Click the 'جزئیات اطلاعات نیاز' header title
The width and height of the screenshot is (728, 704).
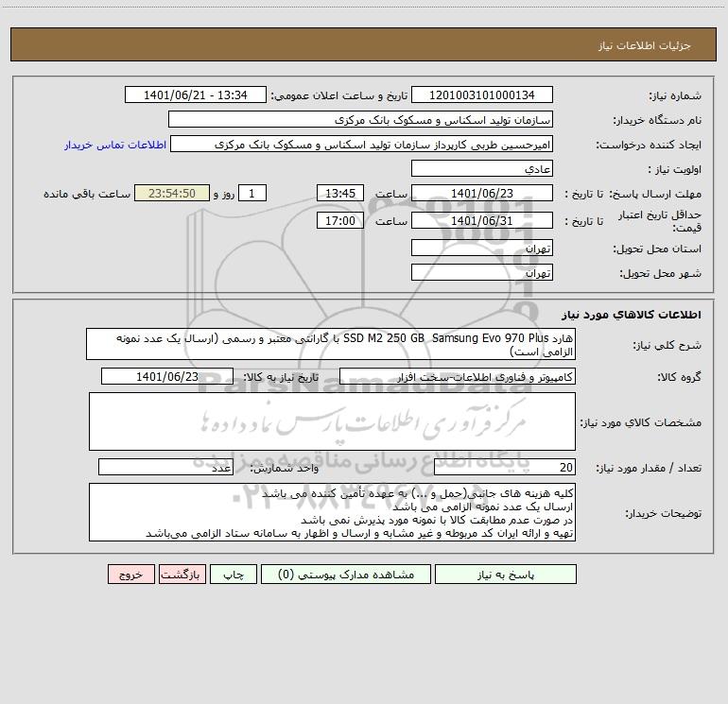(x=645, y=45)
